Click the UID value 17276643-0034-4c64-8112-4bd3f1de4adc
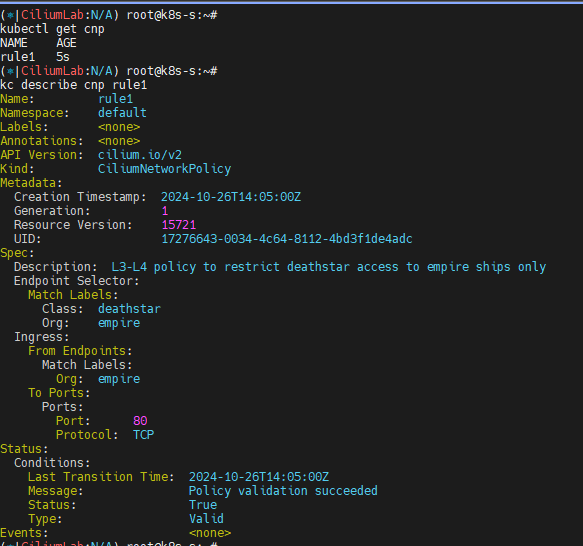Screen dimensions: 583x546 click(x=287, y=239)
